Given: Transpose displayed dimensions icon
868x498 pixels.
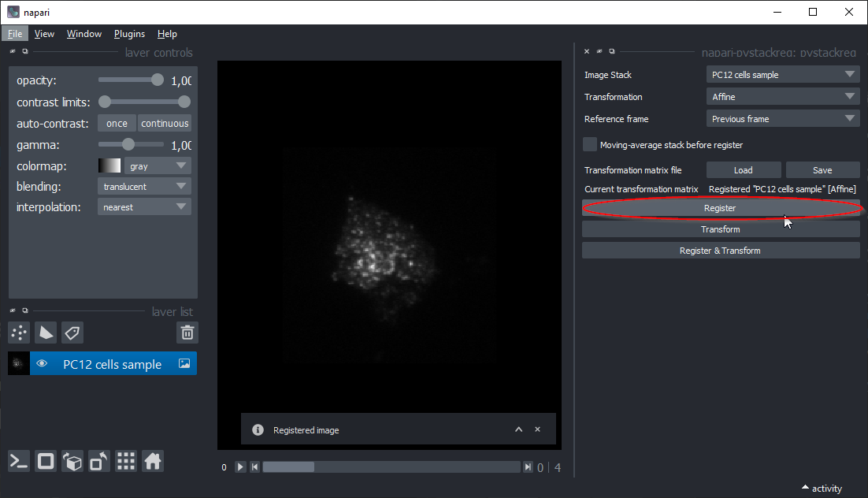Looking at the screenshot, I should click(x=99, y=462).
